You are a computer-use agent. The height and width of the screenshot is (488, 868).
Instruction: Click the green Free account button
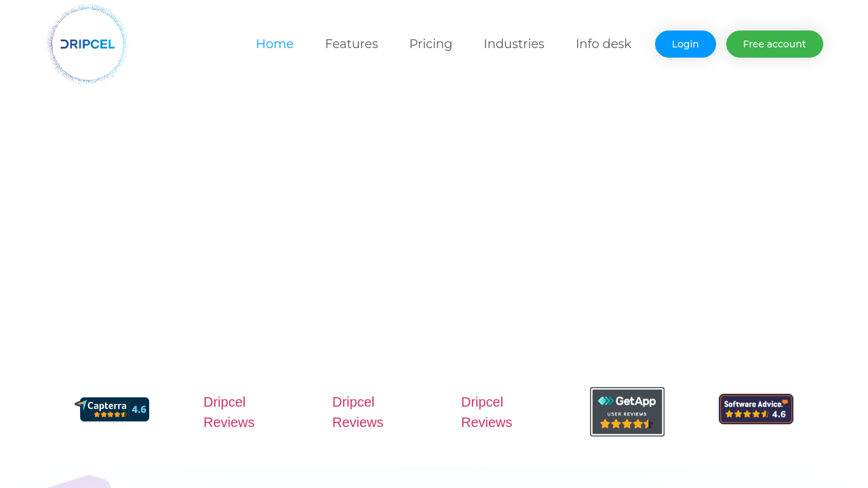click(x=774, y=44)
